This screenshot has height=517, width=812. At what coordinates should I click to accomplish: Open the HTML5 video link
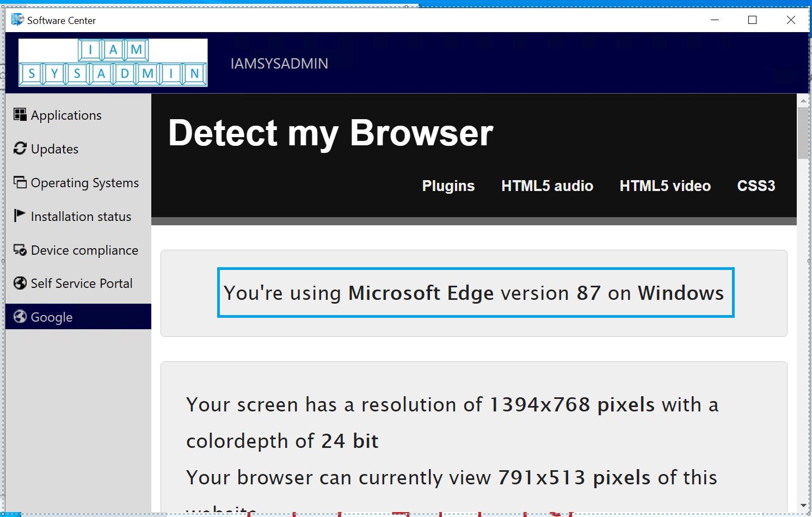(x=665, y=186)
